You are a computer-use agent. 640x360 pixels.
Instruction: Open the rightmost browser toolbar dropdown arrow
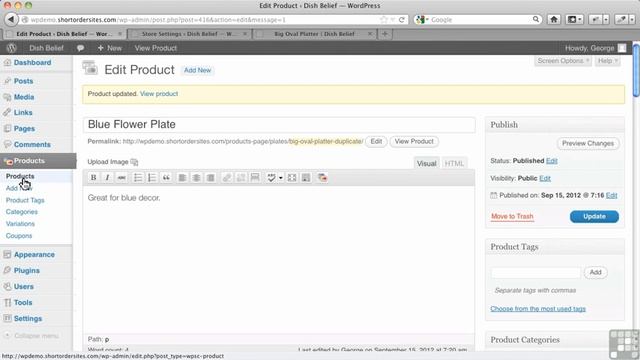(x=631, y=19)
